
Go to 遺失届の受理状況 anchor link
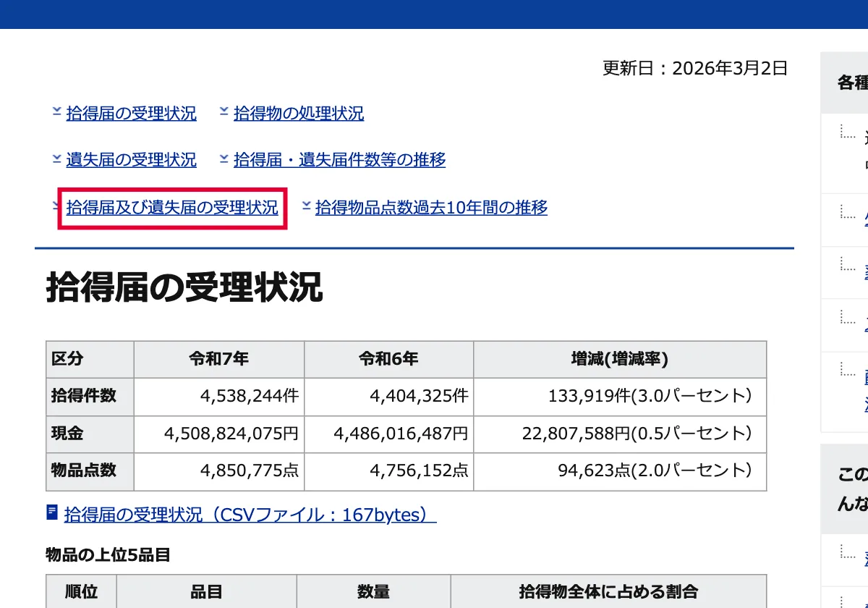pos(131,160)
